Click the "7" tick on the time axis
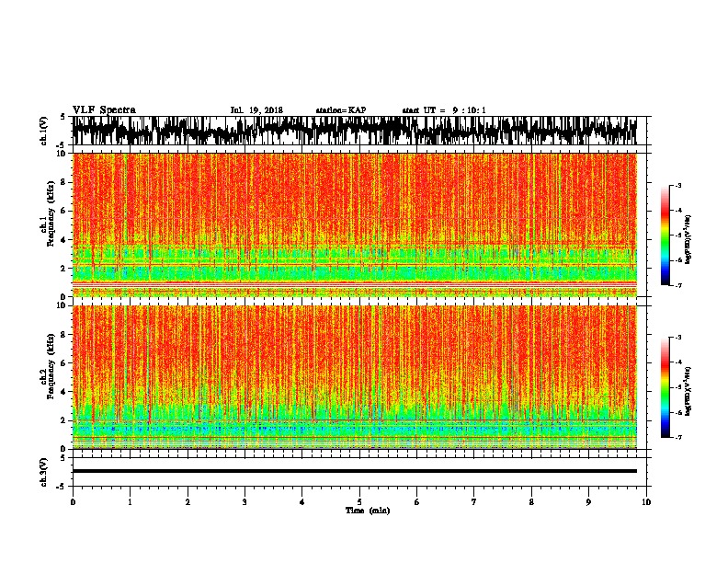This screenshot has width=728, height=563. pos(474,502)
